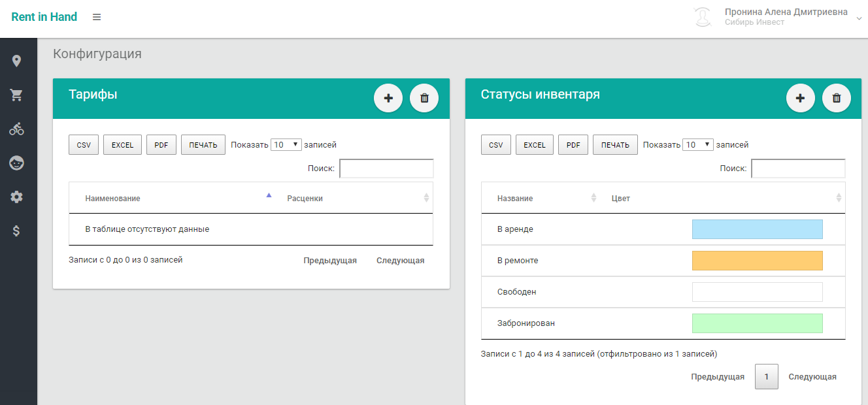The image size is (868, 405).
Task: Click the settings gear sidebar icon
Action: coord(16,197)
